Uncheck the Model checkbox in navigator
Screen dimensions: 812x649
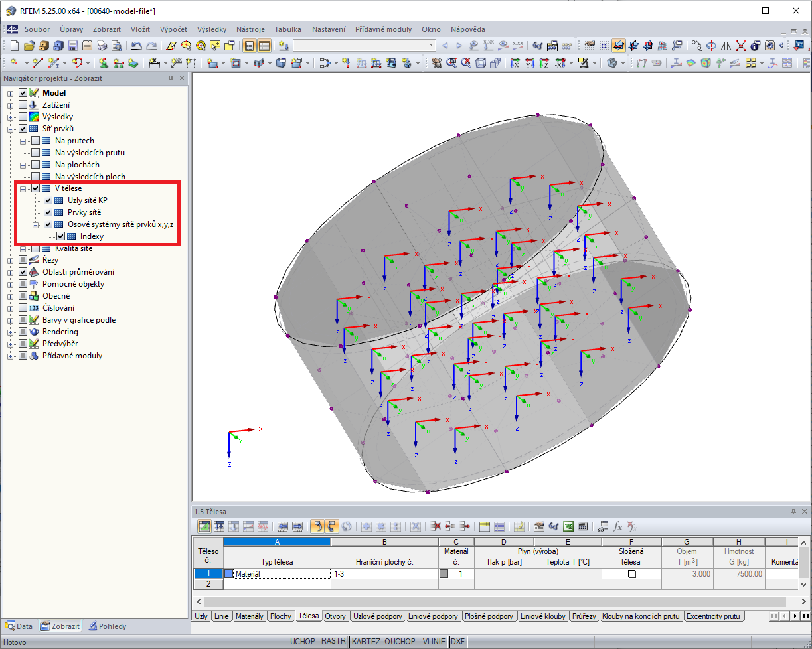click(x=23, y=93)
